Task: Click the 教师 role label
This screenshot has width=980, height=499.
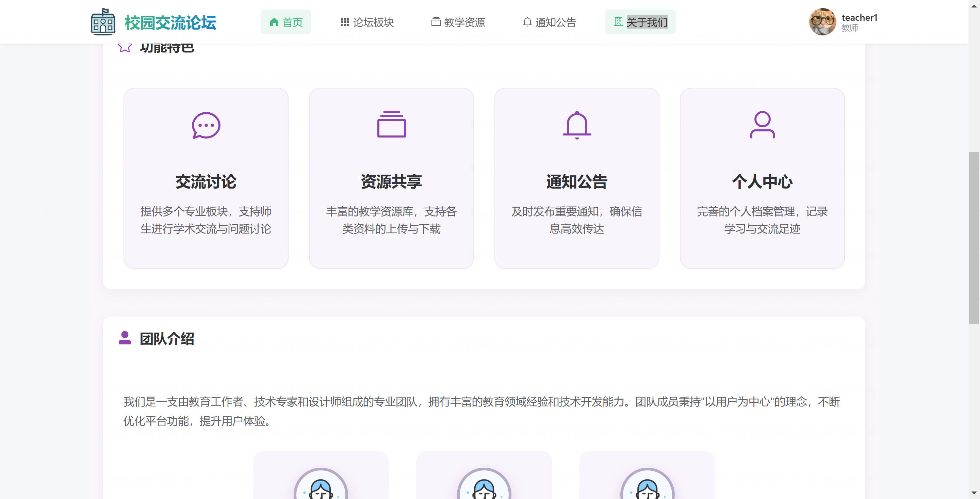Action: point(850,28)
